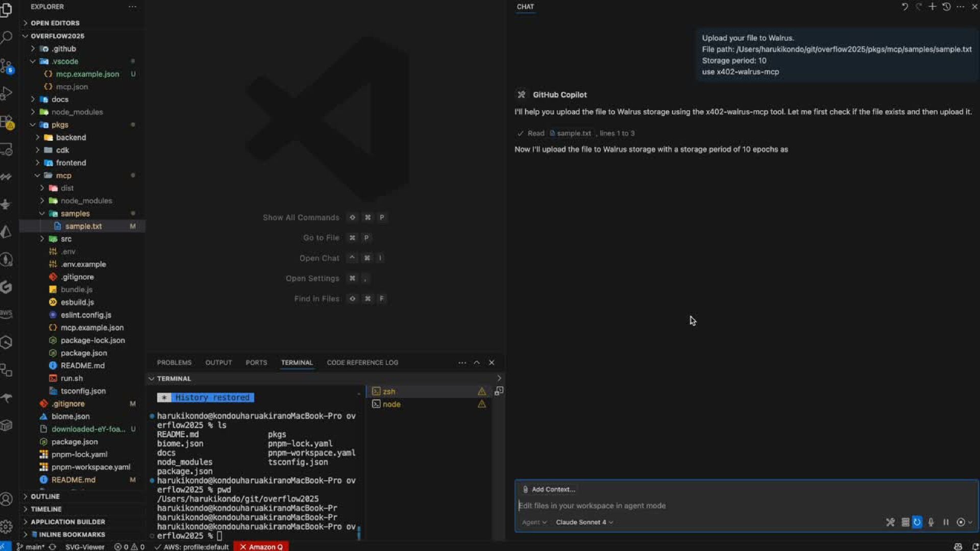
Task: Collapse OVERFLOW2025 root folder
Action: click(82, 36)
